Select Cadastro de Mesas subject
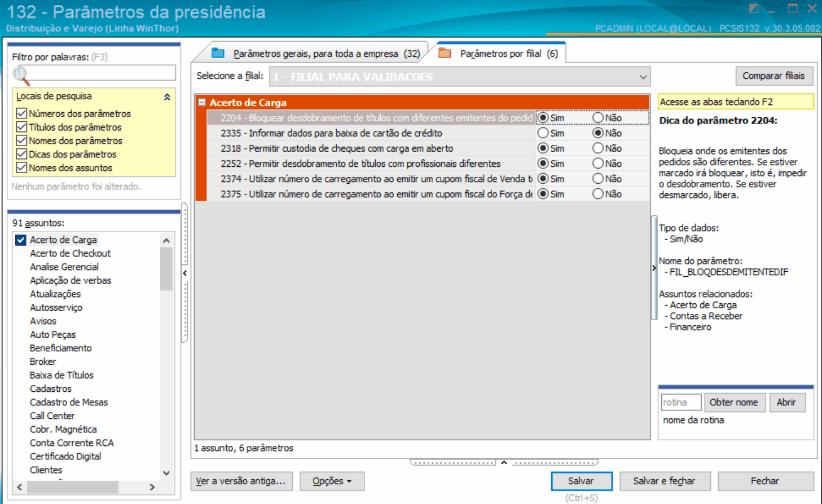Viewport: 822px width, 504px height. coord(69,402)
